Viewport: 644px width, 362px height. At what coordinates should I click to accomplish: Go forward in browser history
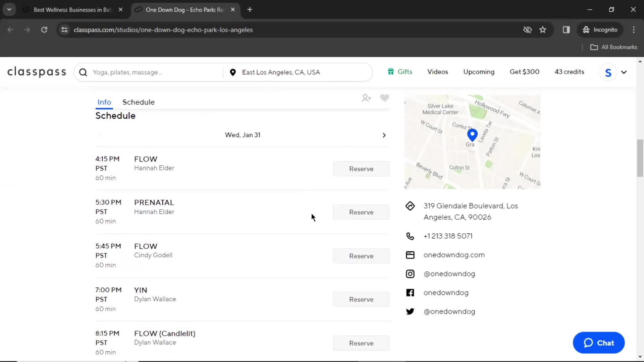27,30
